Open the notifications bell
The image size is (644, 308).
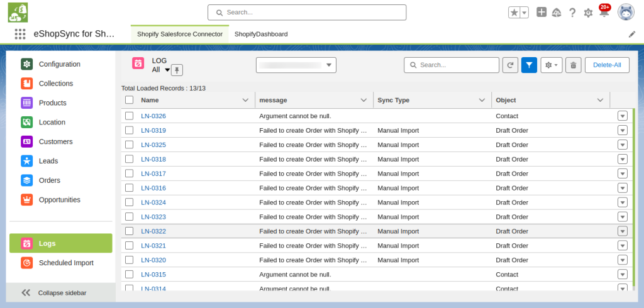604,13
